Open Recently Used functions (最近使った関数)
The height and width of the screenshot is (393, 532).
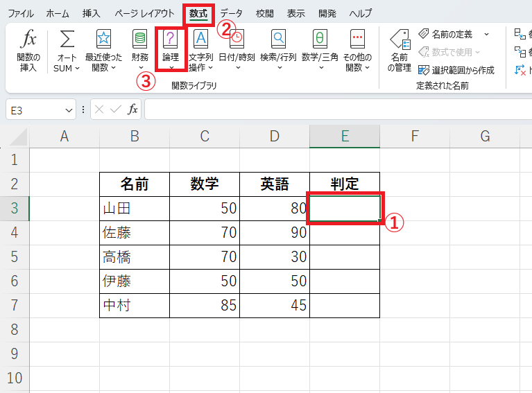(103, 50)
